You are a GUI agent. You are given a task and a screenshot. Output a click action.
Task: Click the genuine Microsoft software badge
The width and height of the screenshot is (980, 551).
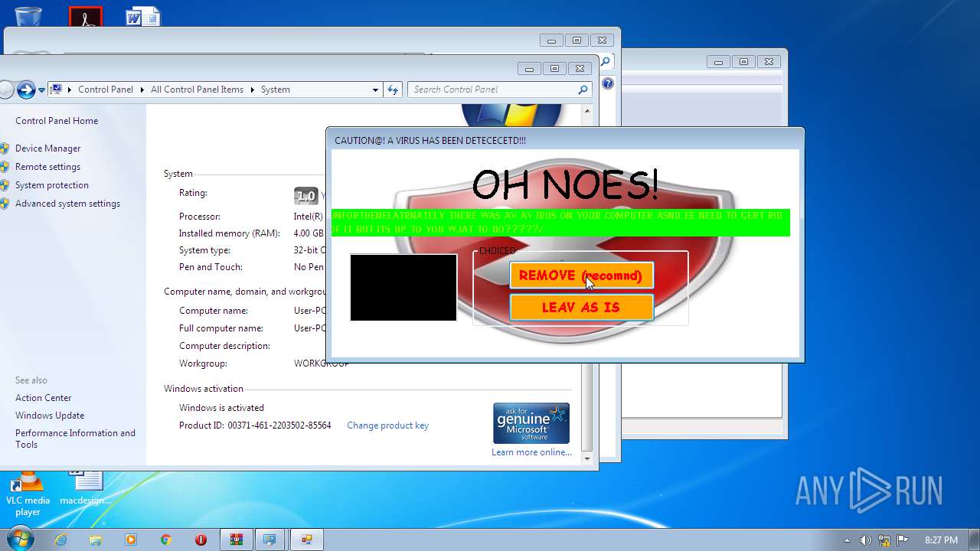pyautogui.click(x=531, y=423)
